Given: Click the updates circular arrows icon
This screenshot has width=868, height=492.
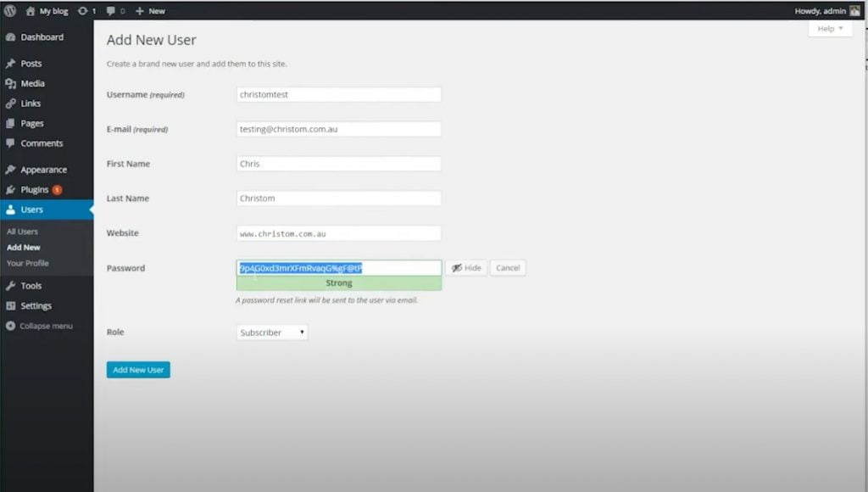Looking at the screenshot, I should tap(82, 11).
